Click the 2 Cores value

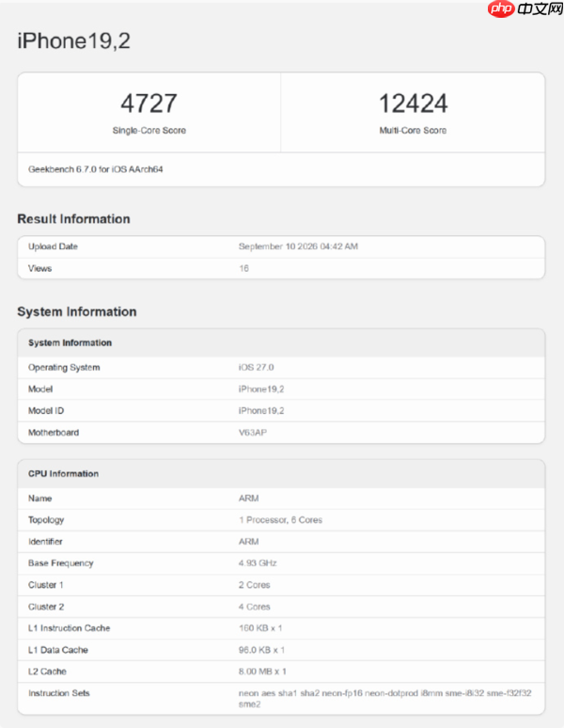(254, 585)
